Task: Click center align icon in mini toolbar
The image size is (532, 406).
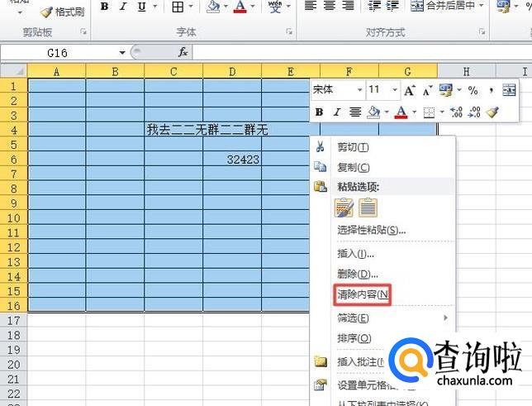Action: 355,112
